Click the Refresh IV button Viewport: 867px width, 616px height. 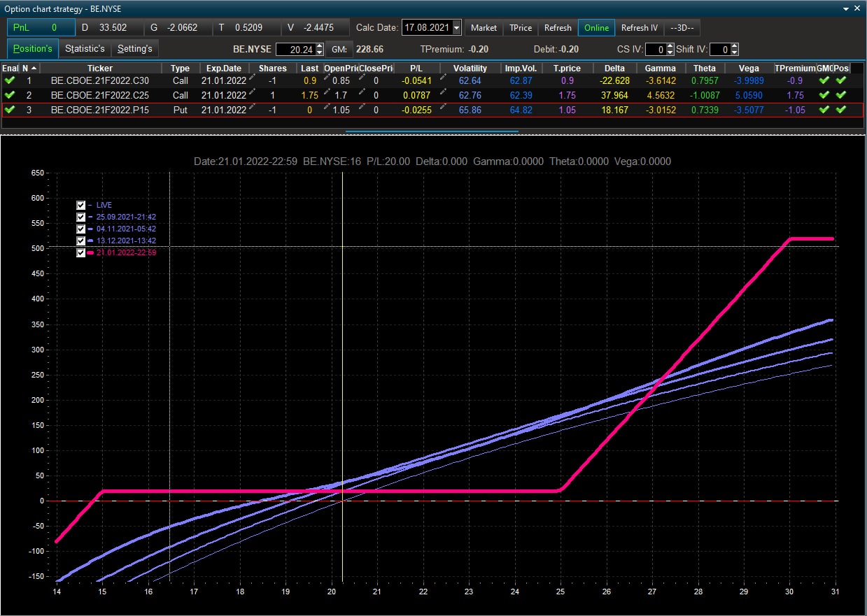[x=640, y=28]
